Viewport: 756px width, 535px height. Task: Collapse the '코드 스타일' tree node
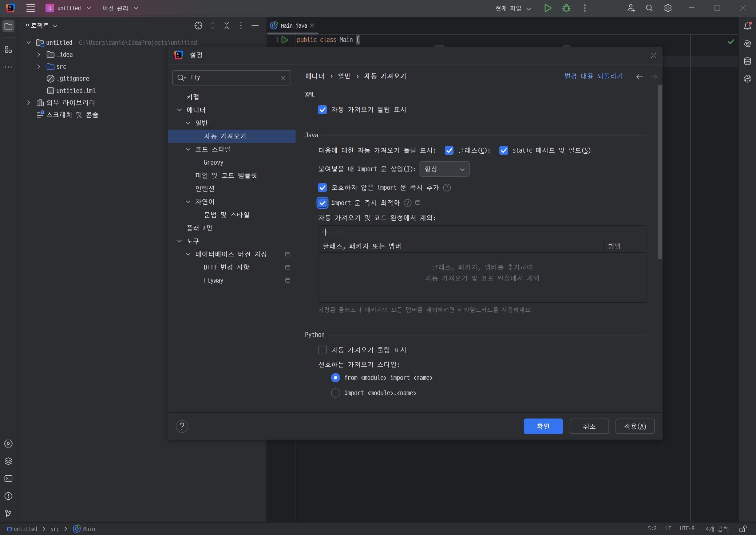click(x=188, y=149)
